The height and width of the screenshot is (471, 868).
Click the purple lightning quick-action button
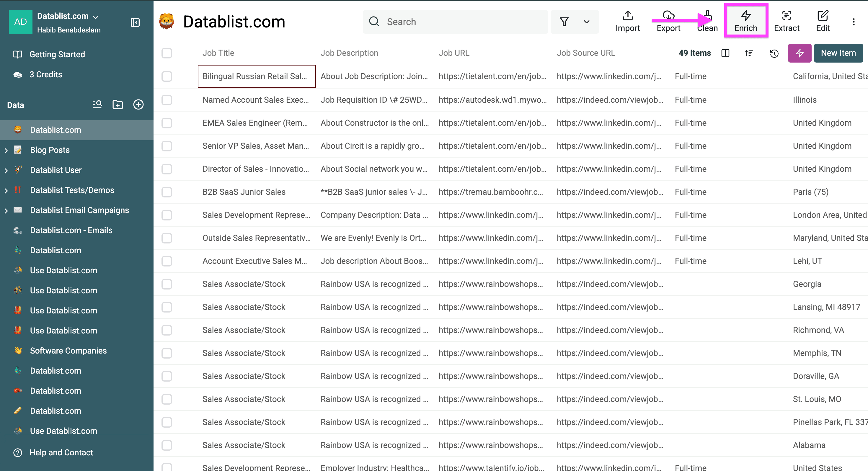point(799,53)
